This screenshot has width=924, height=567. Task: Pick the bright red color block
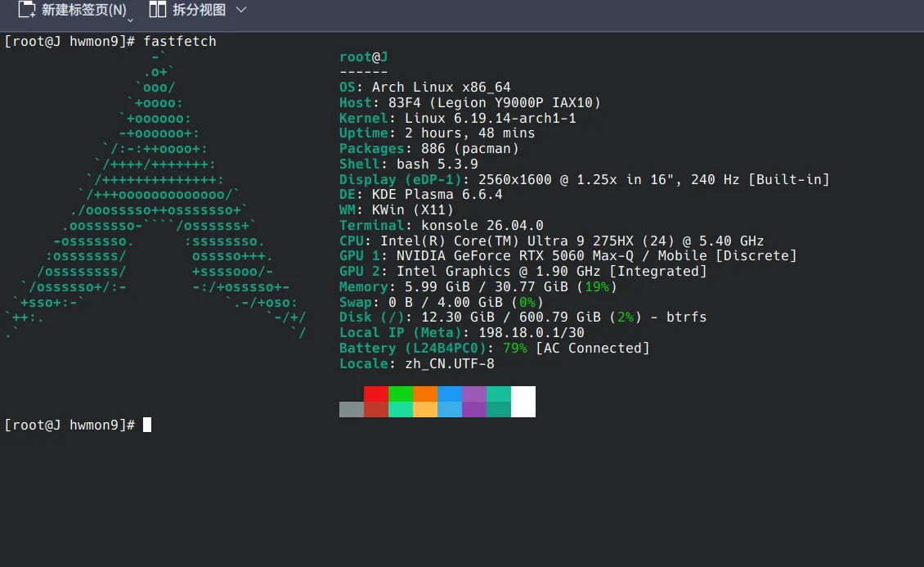(x=376, y=394)
